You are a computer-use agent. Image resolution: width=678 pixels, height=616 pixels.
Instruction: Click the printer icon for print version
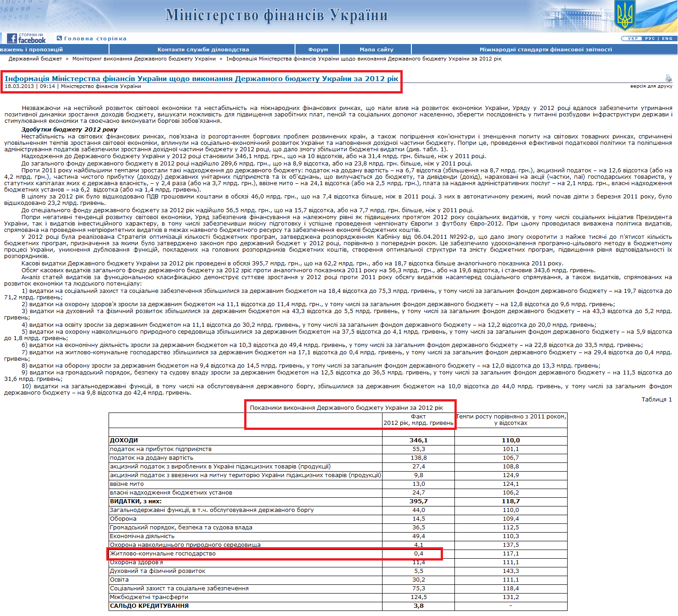tap(668, 78)
